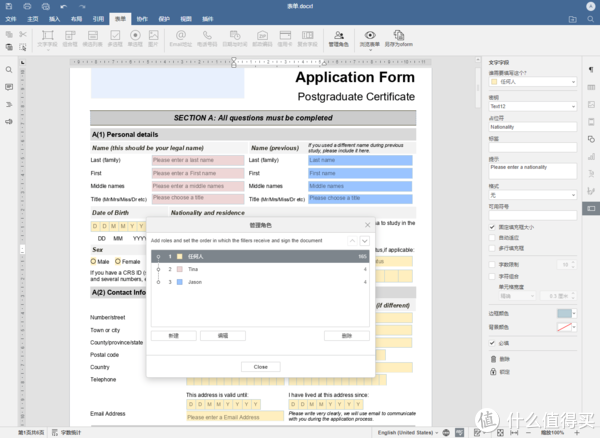The height and width of the screenshot is (438, 600).
Task: Toggle the fixed size field checkbox (固定填充框大小)
Action: [492, 227]
